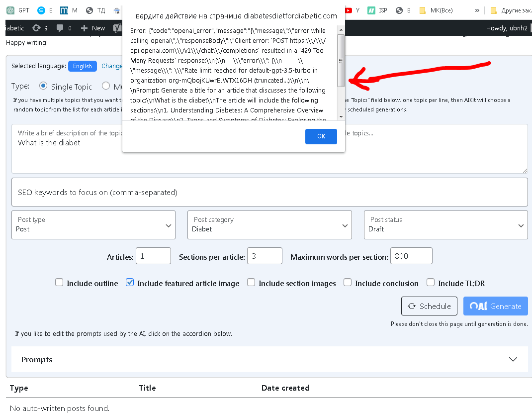Screen dimensions: 532x415
Task: Enable the Include outline checkbox
Action: tap(59, 282)
